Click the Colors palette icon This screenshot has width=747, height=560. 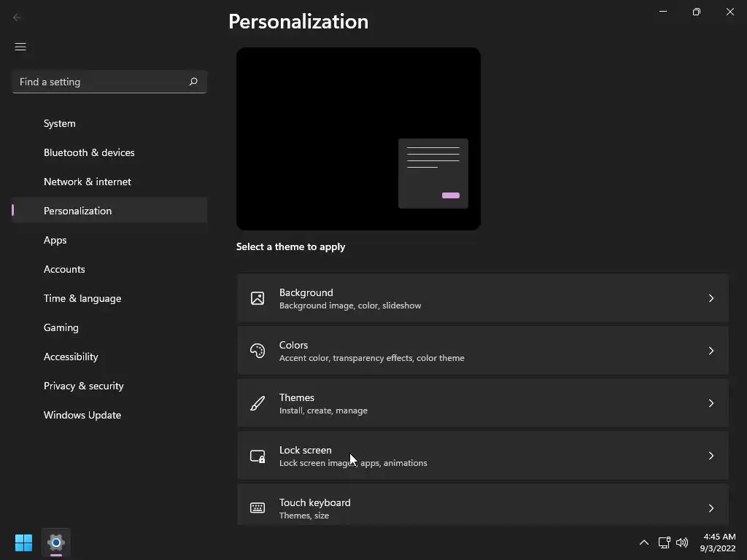(258, 351)
